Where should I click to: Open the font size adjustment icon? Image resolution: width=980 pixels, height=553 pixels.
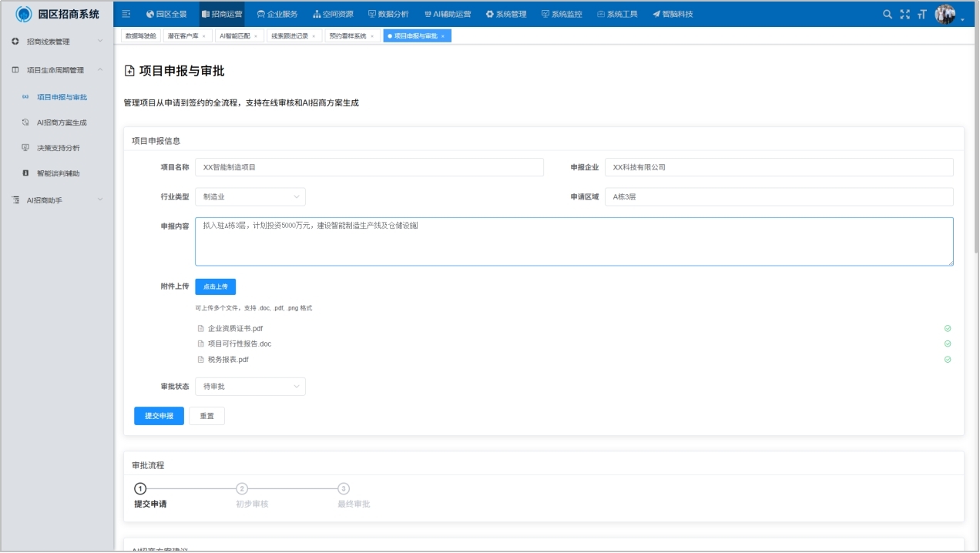[921, 13]
